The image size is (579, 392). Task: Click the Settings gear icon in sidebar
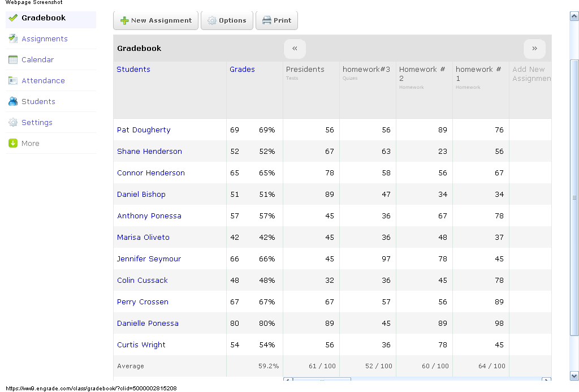pyautogui.click(x=13, y=123)
